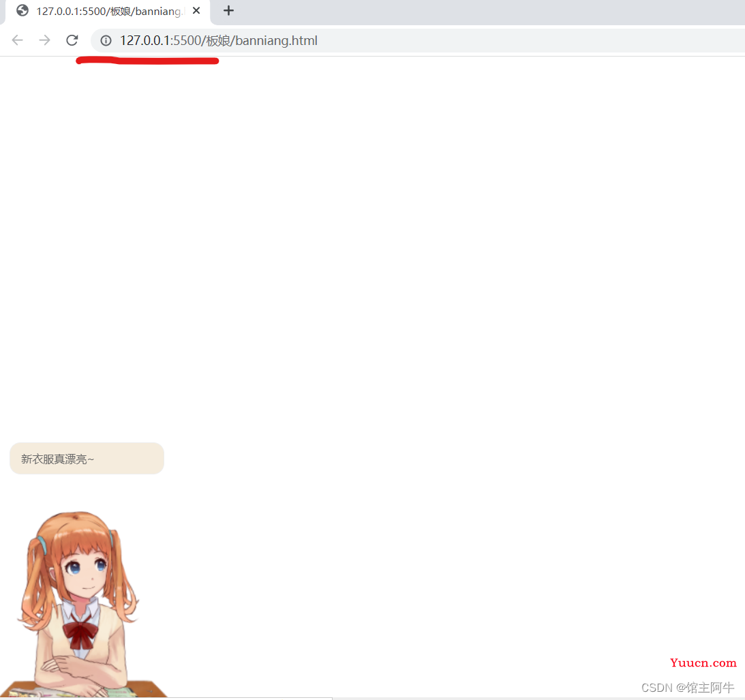Image resolution: width=745 pixels, height=700 pixels.
Task: Click the browser back arrow
Action: (x=18, y=40)
